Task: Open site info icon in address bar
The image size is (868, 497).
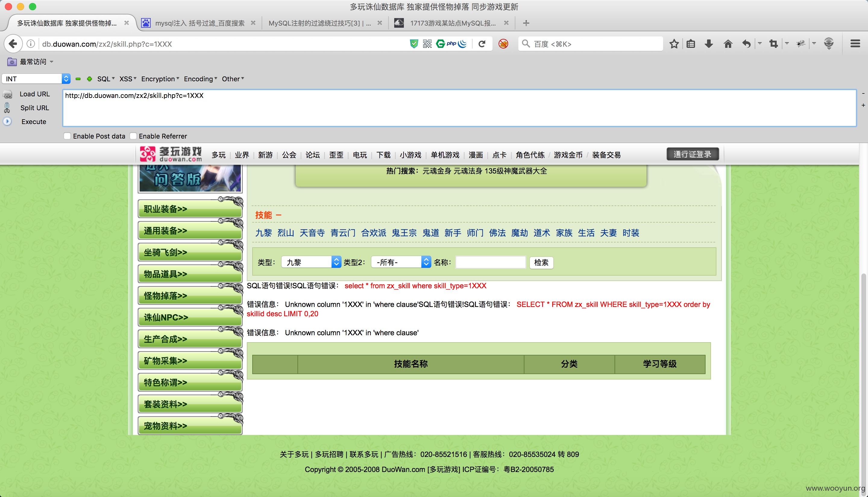Action: point(31,44)
